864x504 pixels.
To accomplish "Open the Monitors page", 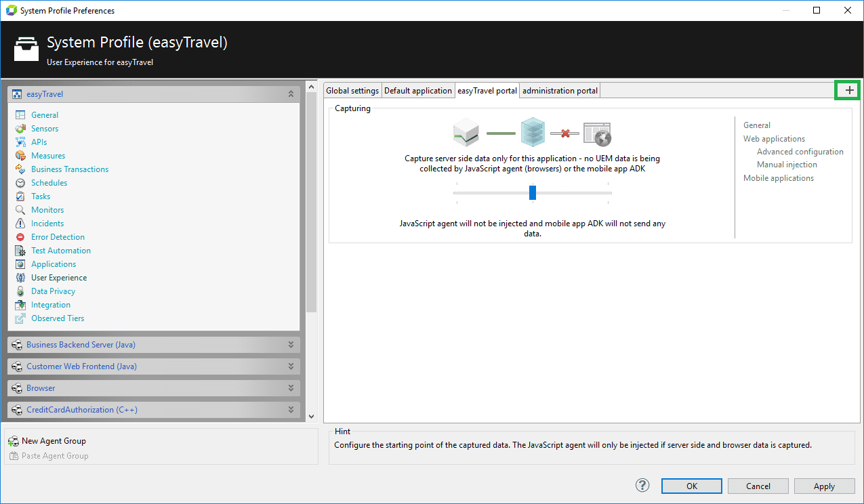I will tap(47, 210).
